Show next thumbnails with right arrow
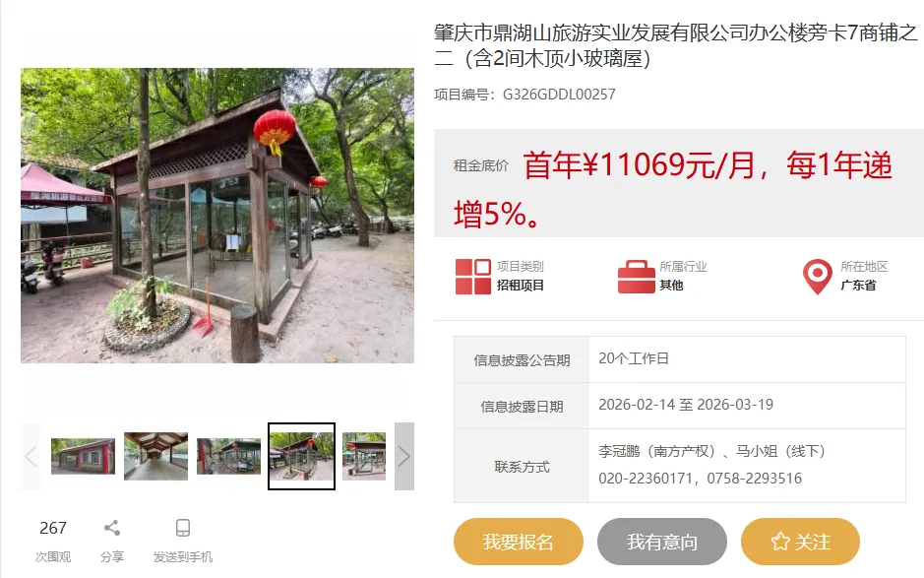The height and width of the screenshot is (578, 924). point(404,456)
